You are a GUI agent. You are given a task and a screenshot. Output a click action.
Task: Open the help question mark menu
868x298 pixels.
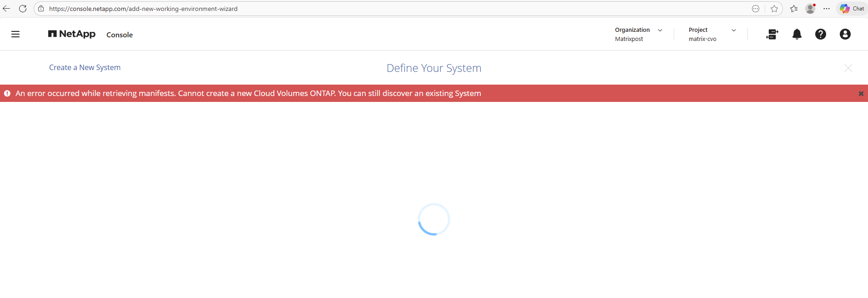point(821,34)
